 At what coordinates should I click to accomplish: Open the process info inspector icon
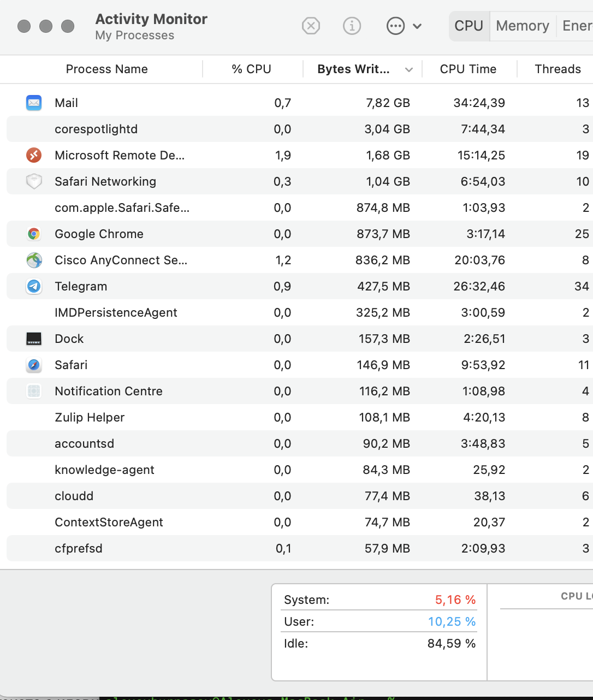(352, 26)
